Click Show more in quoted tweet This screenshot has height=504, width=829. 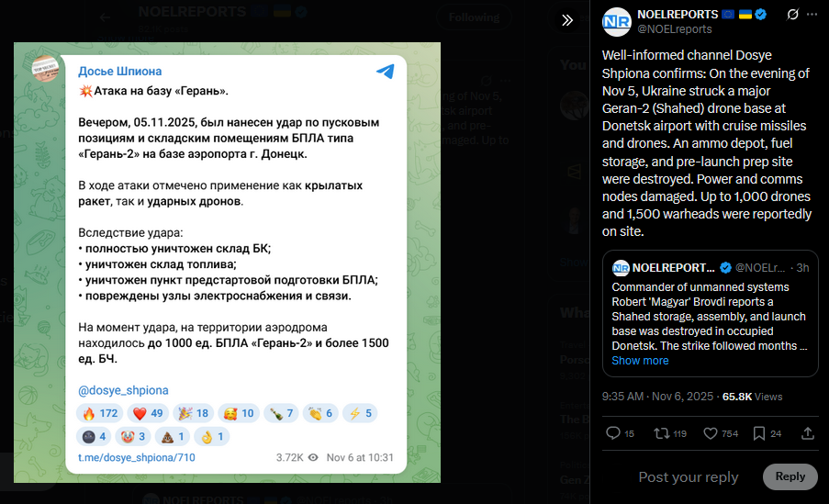pos(640,361)
